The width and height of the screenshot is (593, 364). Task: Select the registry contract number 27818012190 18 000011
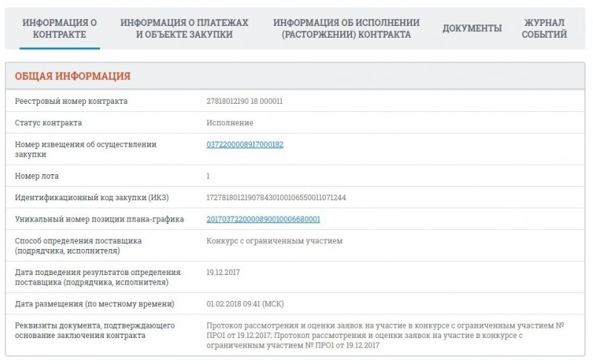tap(245, 102)
